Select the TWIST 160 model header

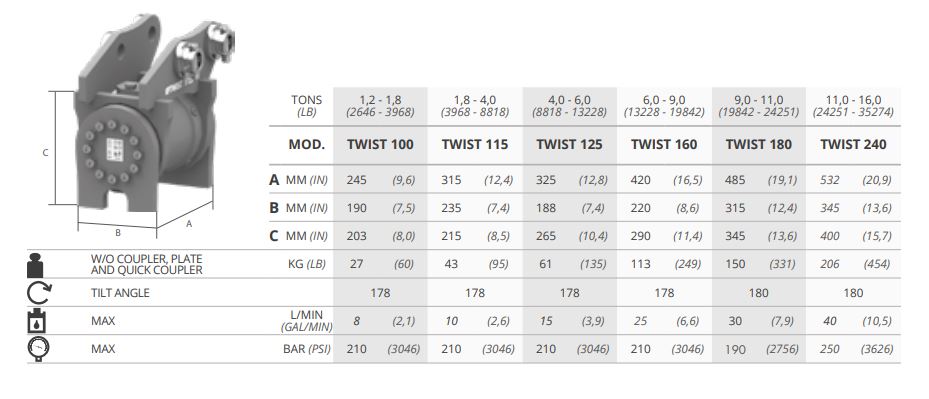664,145
